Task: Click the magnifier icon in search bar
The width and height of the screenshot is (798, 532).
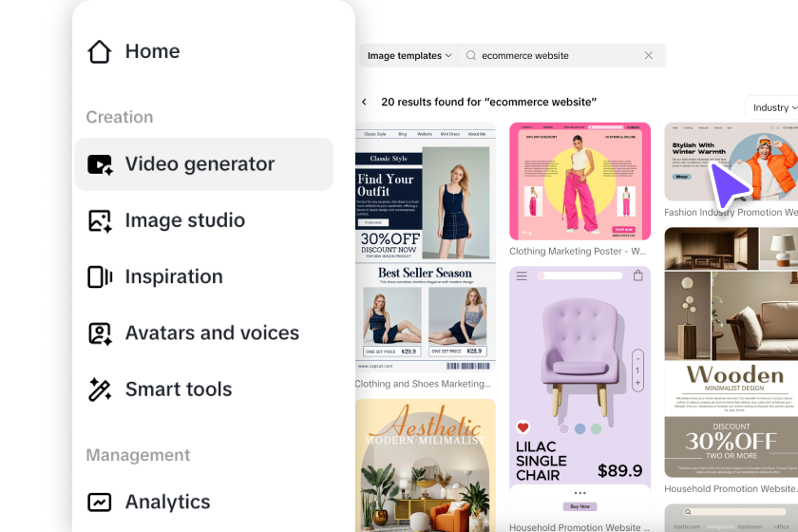Action: point(471,55)
